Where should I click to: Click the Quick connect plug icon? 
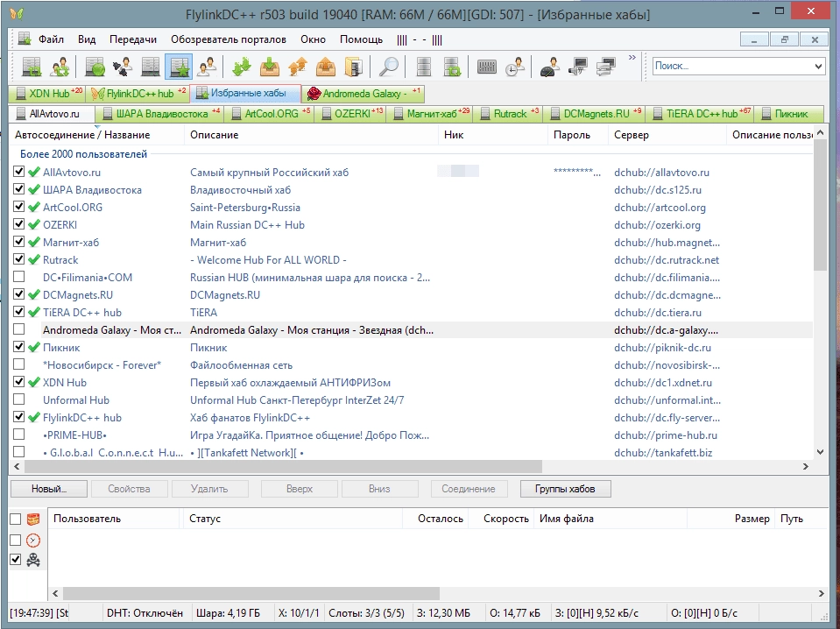point(123,67)
